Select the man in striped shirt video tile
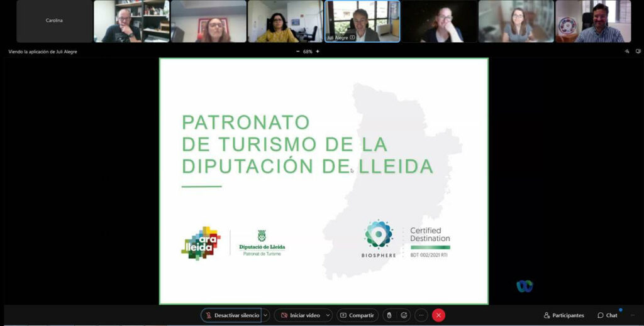Viewport: 644px width, 326px height. coord(593,21)
